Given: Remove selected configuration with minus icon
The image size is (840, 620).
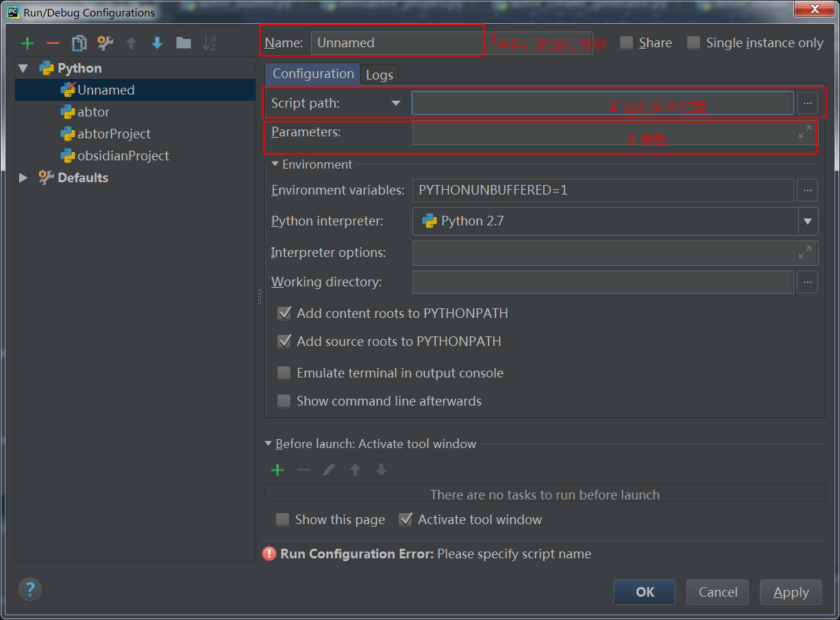Looking at the screenshot, I should click(53, 43).
